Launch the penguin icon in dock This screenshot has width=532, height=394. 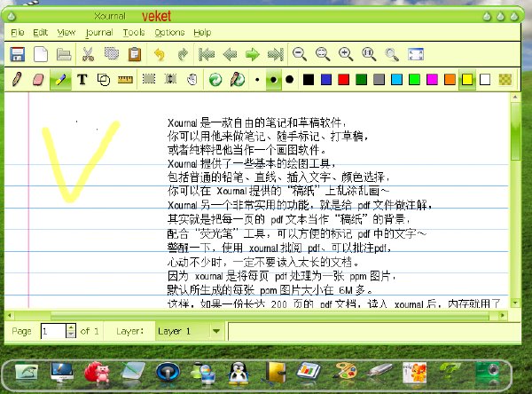click(x=239, y=374)
